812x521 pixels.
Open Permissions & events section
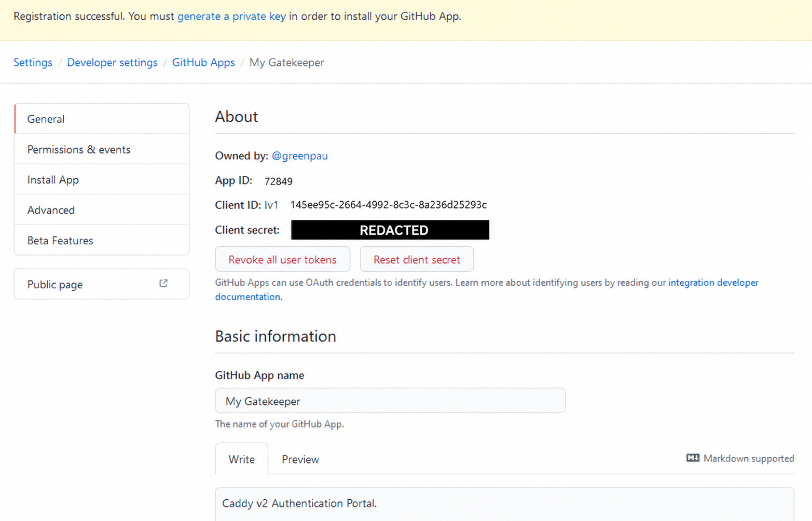[x=102, y=149]
